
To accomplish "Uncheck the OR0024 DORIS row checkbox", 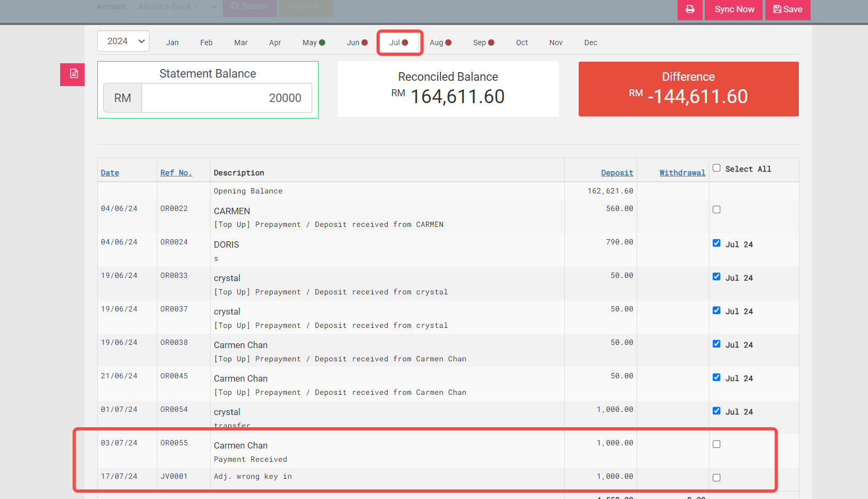I will (x=716, y=243).
